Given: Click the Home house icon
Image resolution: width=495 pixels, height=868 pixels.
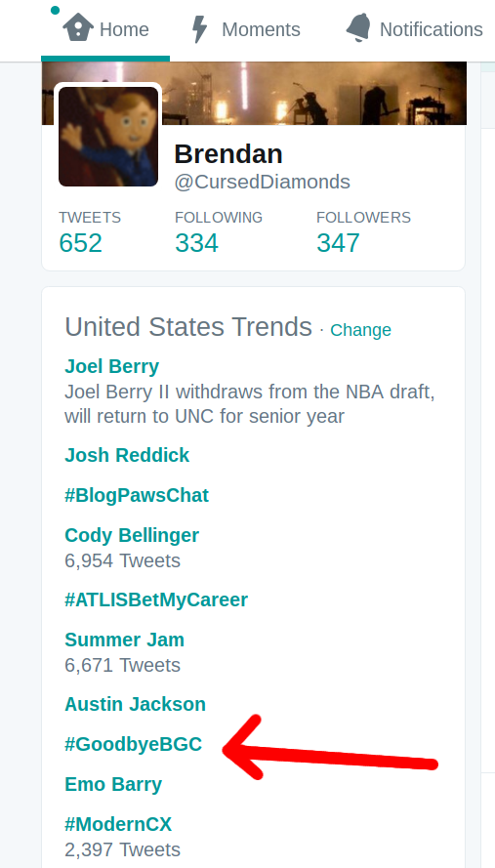Looking at the screenshot, I should tap(78, 27).
